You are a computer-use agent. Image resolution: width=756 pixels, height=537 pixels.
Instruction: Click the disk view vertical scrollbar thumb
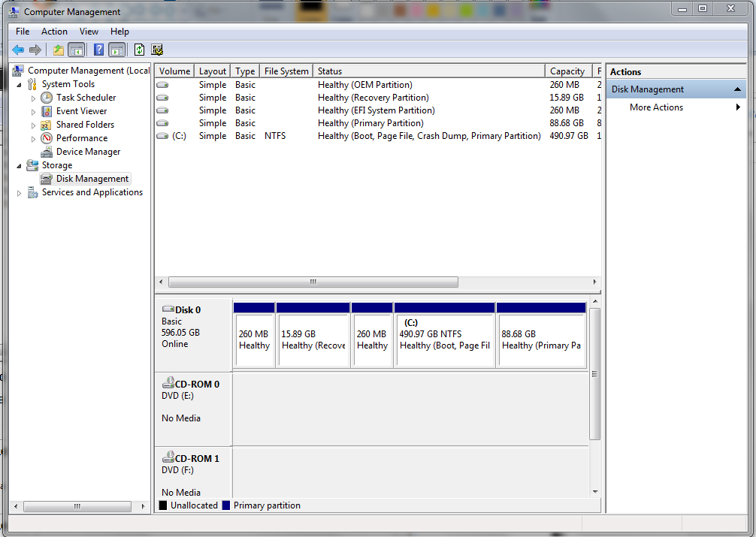coord(595,374)
